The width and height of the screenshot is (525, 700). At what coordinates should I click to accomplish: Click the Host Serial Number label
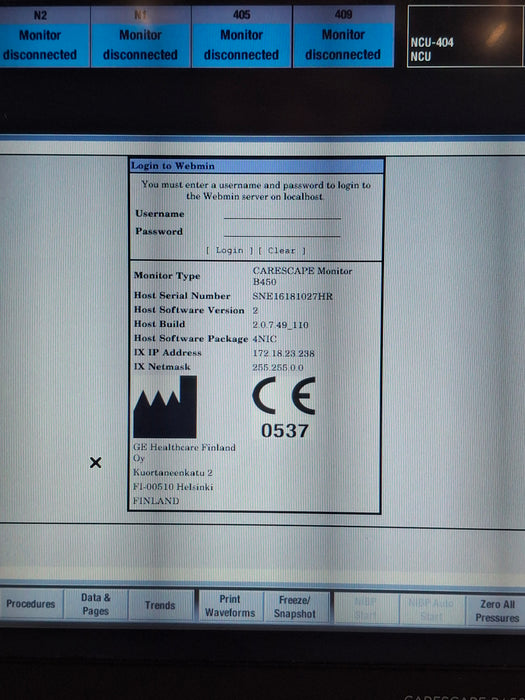pos(182,296)
